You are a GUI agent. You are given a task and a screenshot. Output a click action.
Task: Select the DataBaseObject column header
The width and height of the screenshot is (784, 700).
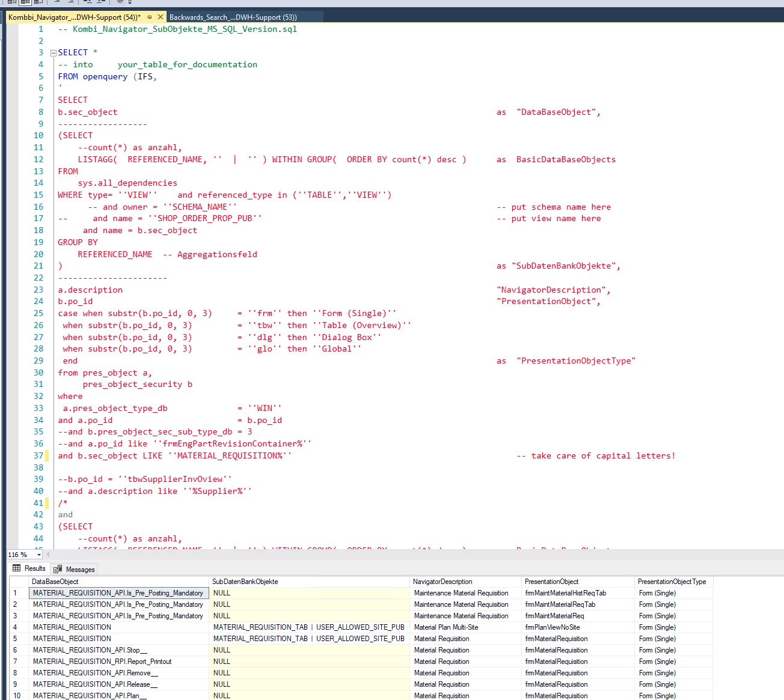point(119,582)
